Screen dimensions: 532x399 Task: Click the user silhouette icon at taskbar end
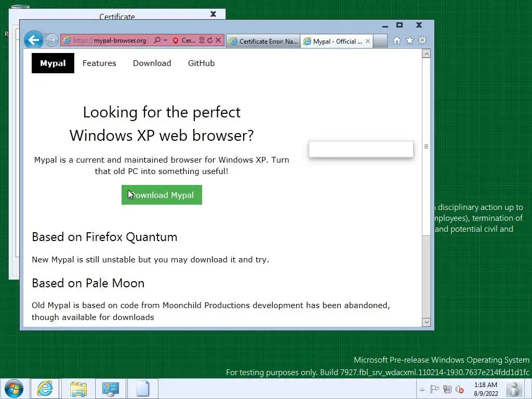point(514,389)
